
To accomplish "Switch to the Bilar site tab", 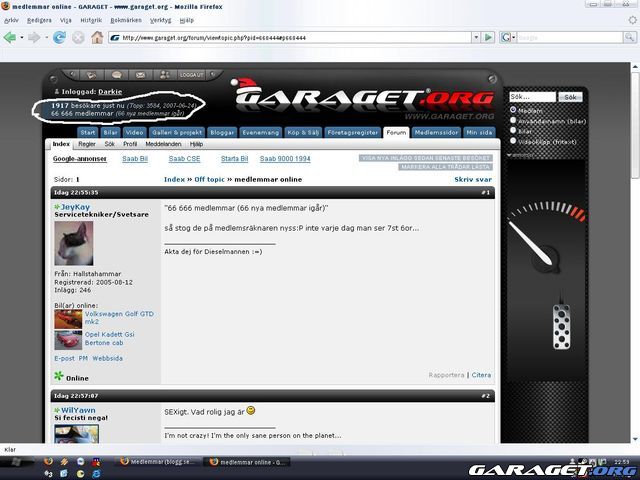I will pyautogui.click(x=110, y=132).
